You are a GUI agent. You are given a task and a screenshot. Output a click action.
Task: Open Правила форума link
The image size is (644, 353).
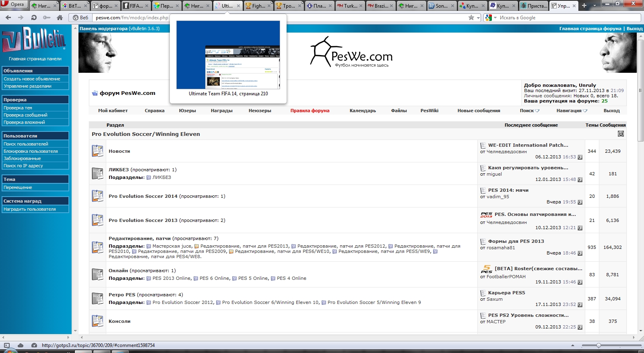point(310,111)
